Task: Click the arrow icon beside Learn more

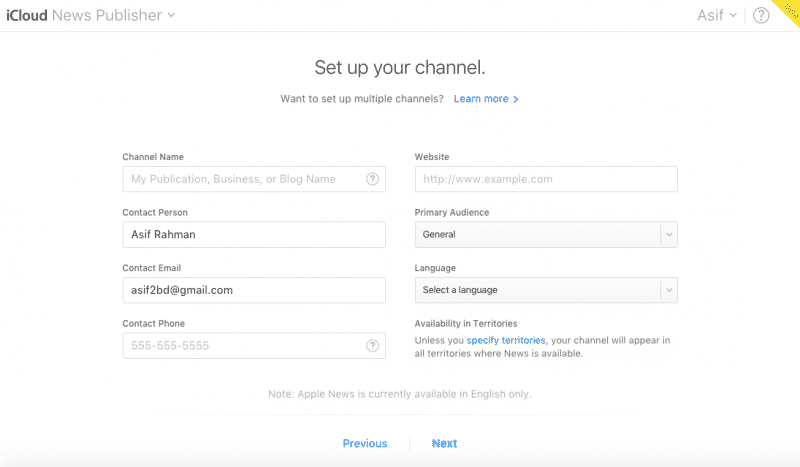Action: pos(516,100)
